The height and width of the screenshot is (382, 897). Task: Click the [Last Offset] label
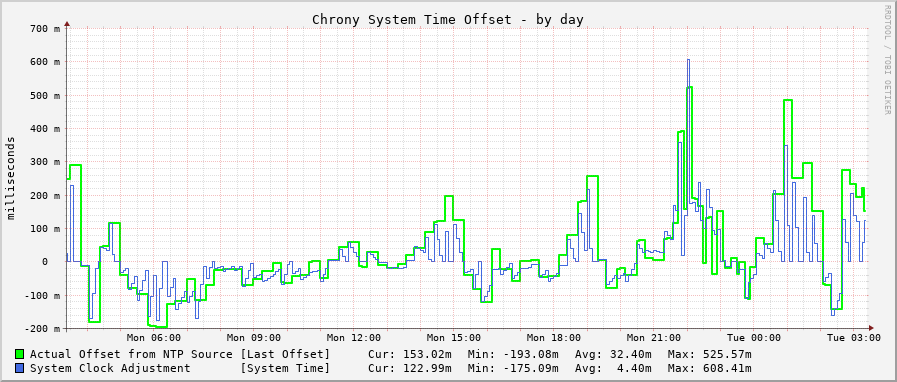coord(285,355)
